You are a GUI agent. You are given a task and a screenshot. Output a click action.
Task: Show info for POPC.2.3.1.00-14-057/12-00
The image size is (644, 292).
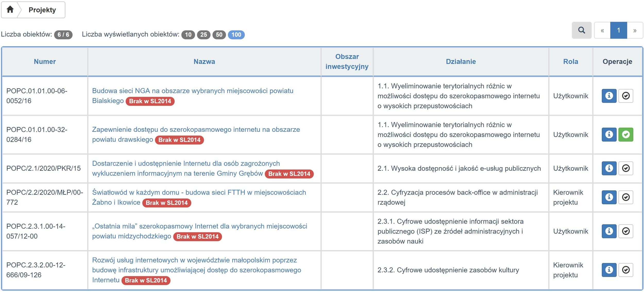tap(609, 231)
